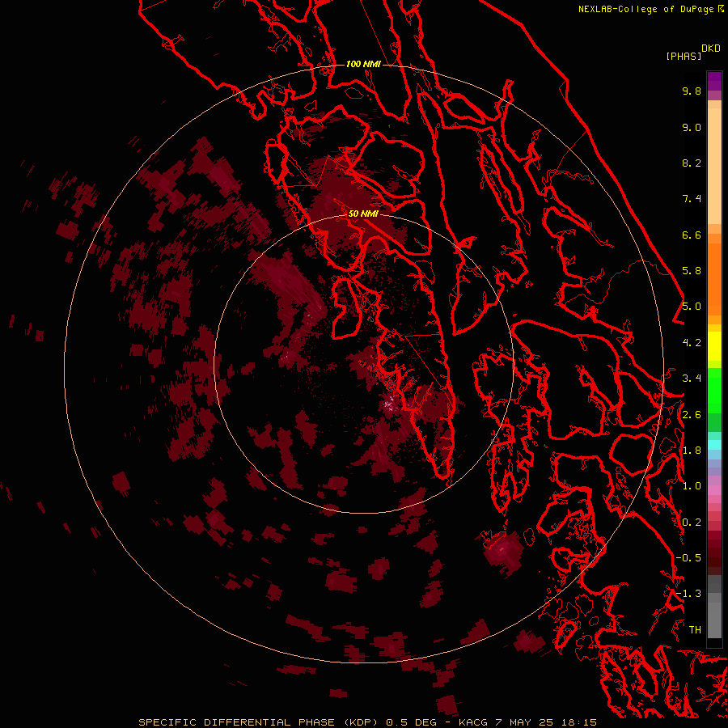Select the cyan segment of color scale
This screenshot has width=728, height=728.
pos(714,445)
